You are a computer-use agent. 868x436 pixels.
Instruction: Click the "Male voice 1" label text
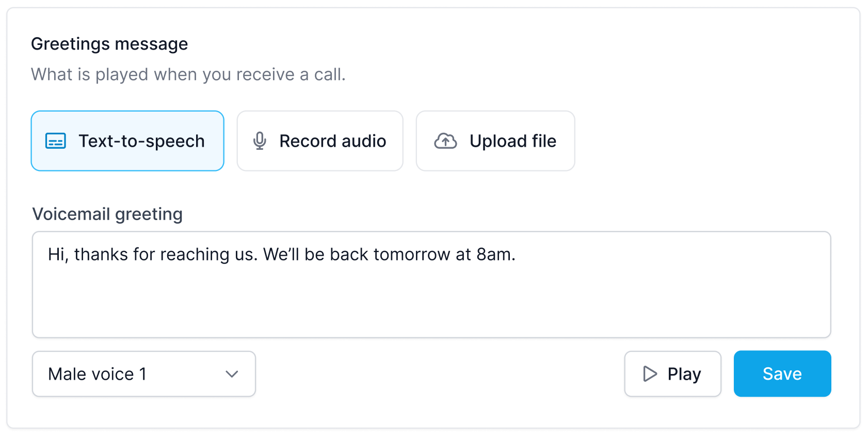coord(97,374)
